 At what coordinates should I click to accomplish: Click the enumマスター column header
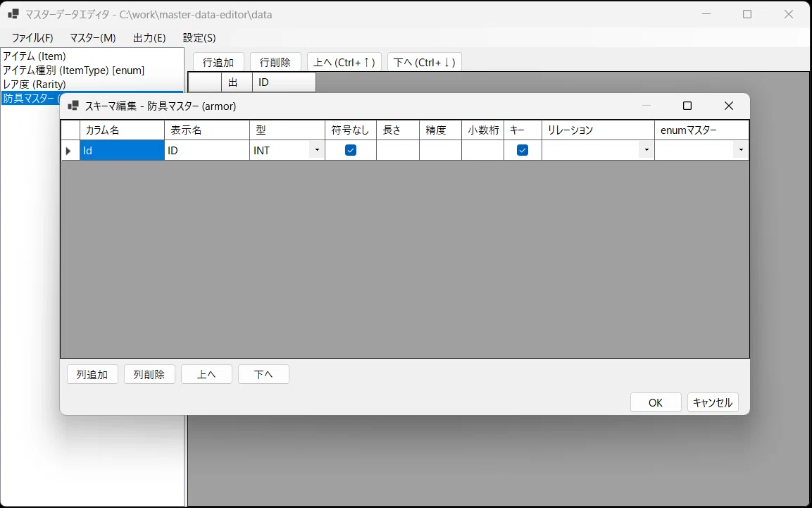coord(701,130)
